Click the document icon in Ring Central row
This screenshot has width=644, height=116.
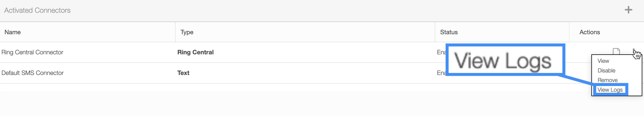616,51
